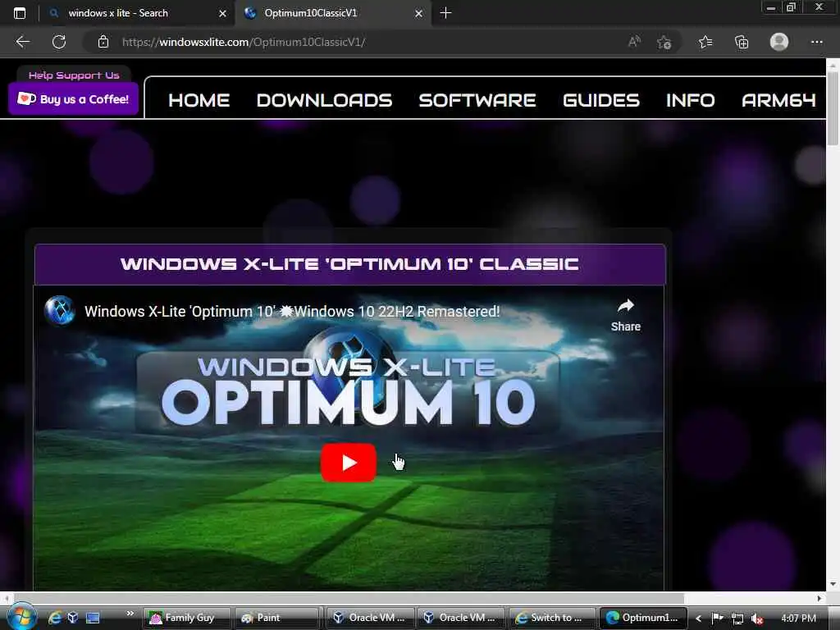The height and width of the screenshot is (630, 840).
Task: Click Show desktop quick launch icon
Action: [x=93, y=618]
